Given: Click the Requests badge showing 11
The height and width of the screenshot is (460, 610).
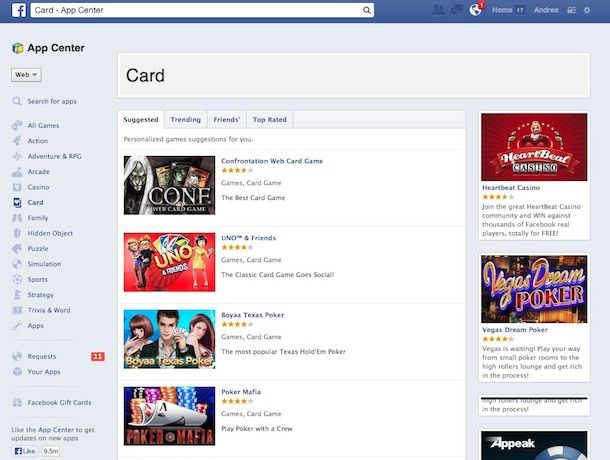Looking at the screenshot, I should click(x=98, y=356).
